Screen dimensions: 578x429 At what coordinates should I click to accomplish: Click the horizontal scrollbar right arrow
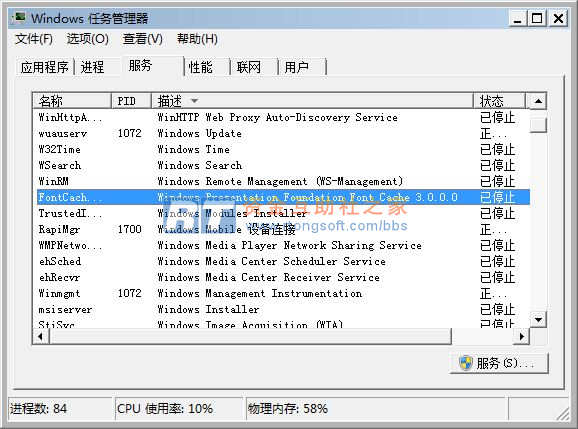pyautogui.click(x=522, y=336)
